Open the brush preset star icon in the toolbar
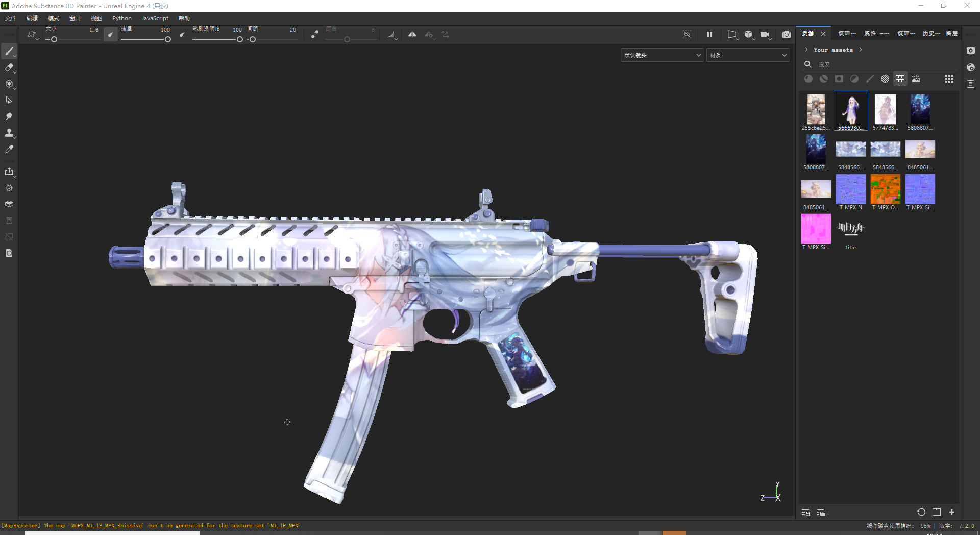Viewport: 980px width, 535px height. point(32,34)
